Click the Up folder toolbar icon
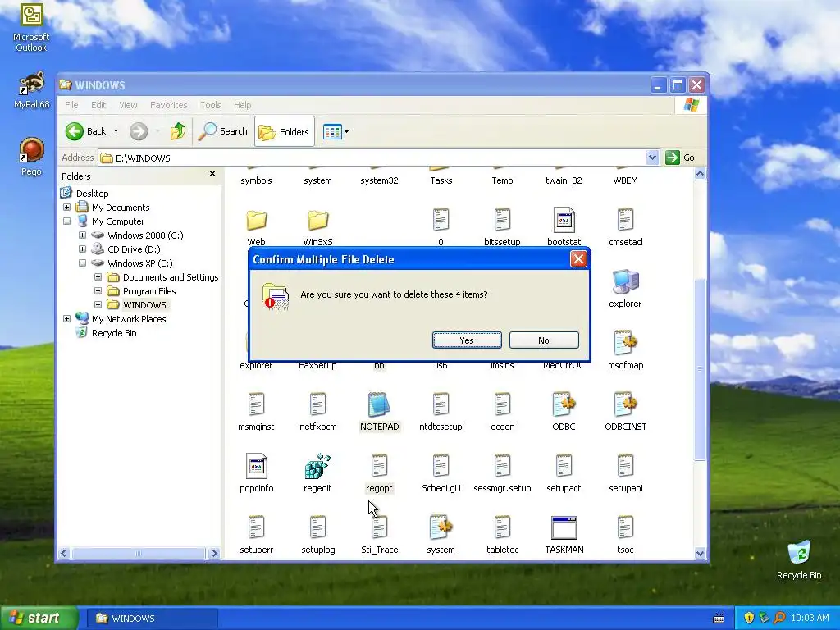The height and width of the screenshot is (630, 840). [178, 131]
